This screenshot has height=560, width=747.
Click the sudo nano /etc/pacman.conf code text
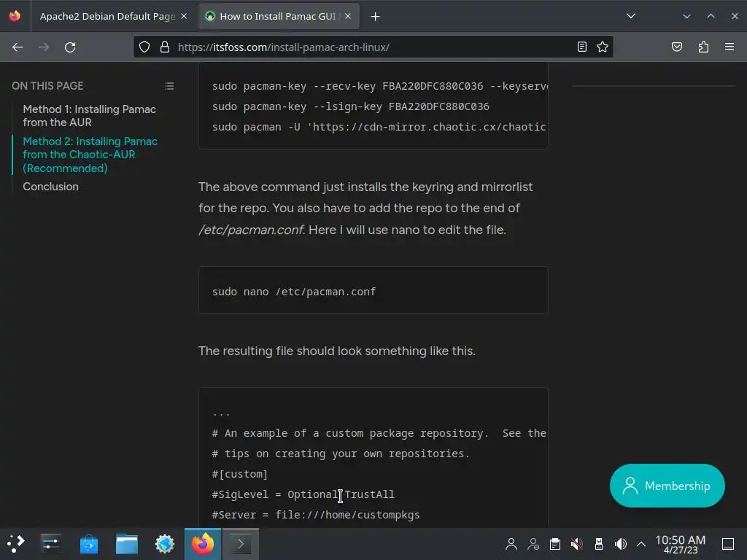[294, 292]
